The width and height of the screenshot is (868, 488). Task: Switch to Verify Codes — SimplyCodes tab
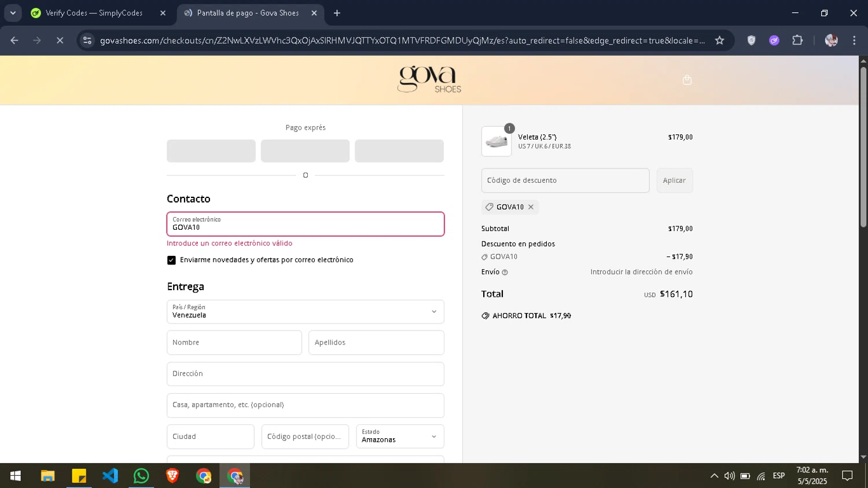click(x=94, y=13)
